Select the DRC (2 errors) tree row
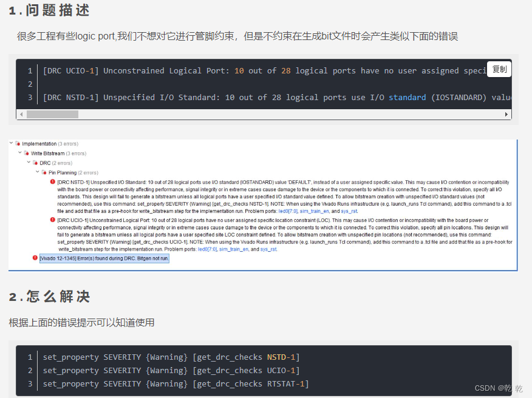The height and width of the screenshot is (398, 532). [56, 163]
